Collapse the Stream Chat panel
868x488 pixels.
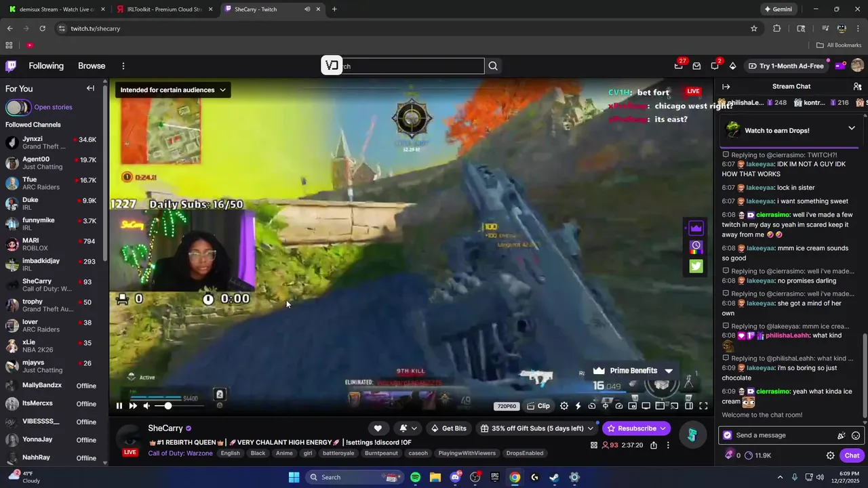pos(726,87)
